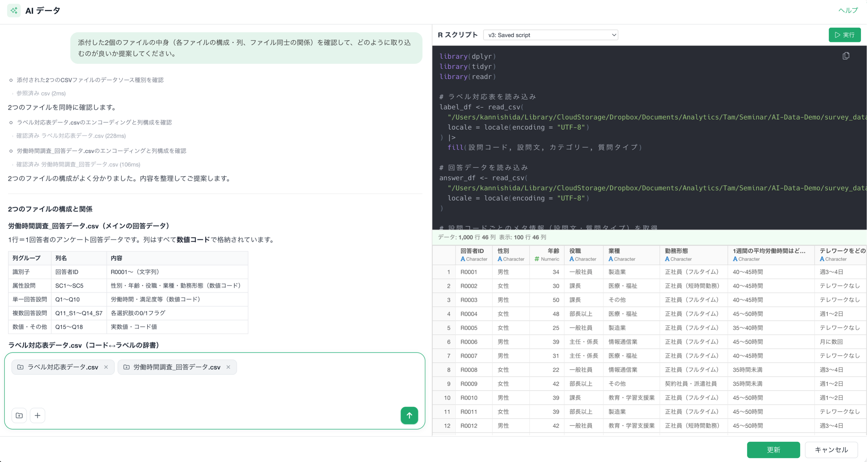Select the 1週間の平均労働時間 column header
The image size is (868, 462).
771,255
